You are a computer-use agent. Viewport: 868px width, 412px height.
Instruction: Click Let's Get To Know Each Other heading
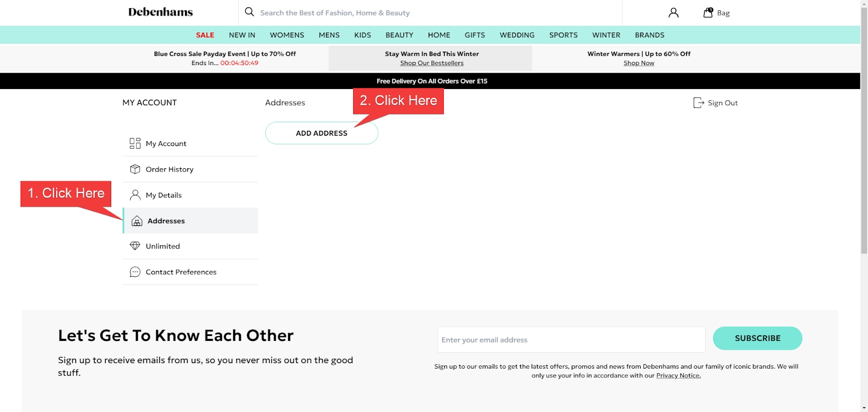click(176, 335)
